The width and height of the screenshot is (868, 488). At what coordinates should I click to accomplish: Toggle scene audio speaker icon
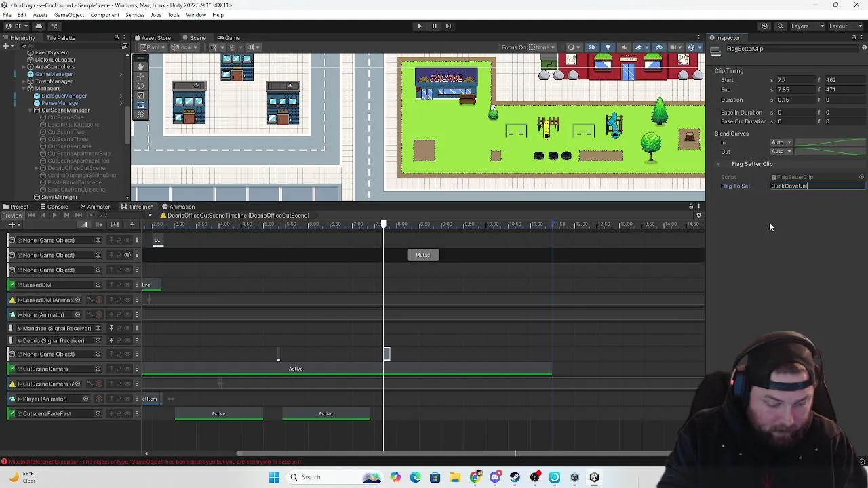[x=623, y=47]
